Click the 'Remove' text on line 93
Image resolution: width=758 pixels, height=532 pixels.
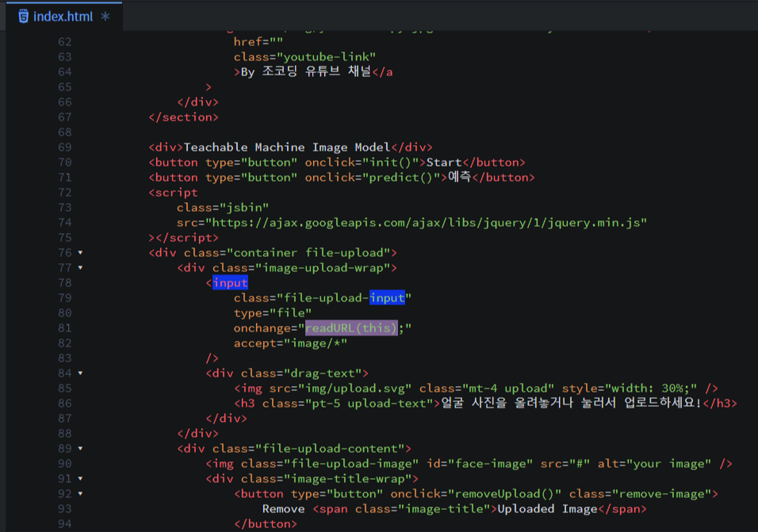[284, 509]
